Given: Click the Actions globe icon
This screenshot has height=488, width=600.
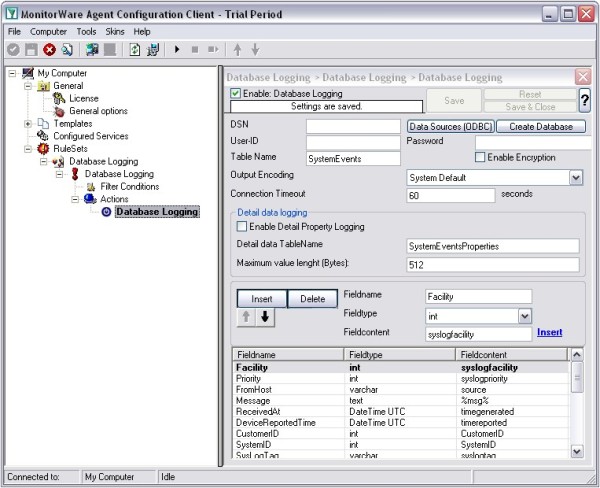Looking at the screenshot, I should (x=90, y=199).
